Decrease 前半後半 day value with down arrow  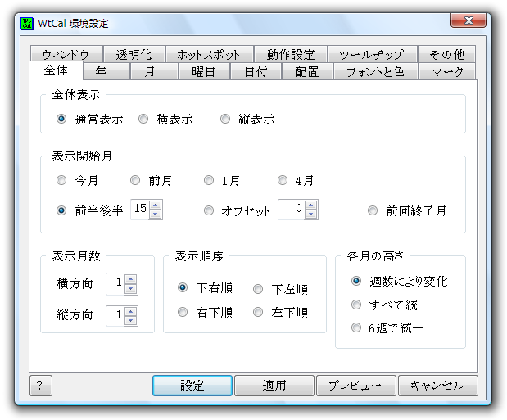156,214
